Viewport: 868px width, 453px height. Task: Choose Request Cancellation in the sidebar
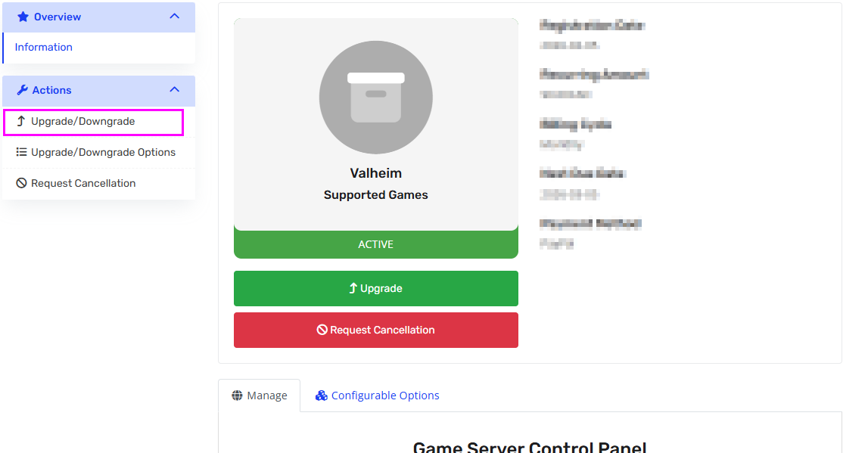tap(83, 183)
